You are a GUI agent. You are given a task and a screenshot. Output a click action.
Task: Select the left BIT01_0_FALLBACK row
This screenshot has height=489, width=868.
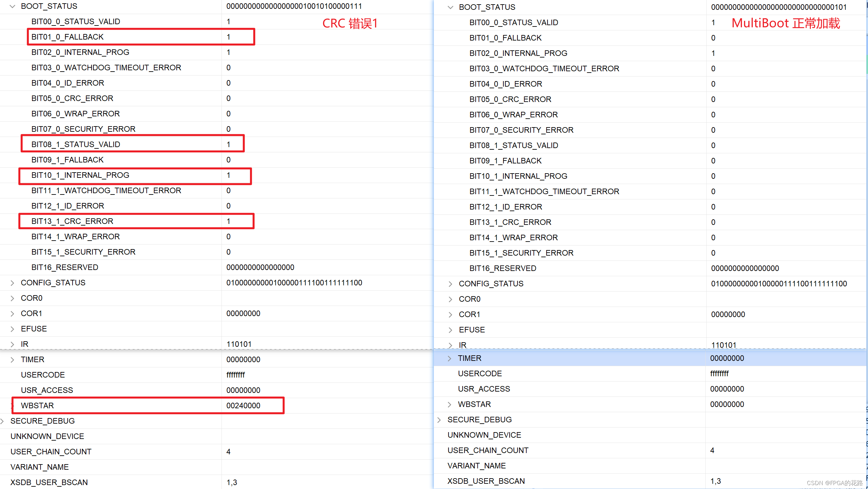pyautogui.click(x=67, y=37)
